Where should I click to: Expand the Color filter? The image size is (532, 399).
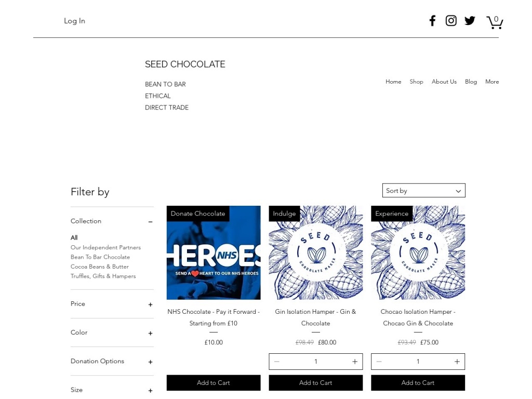pos(150,333)
